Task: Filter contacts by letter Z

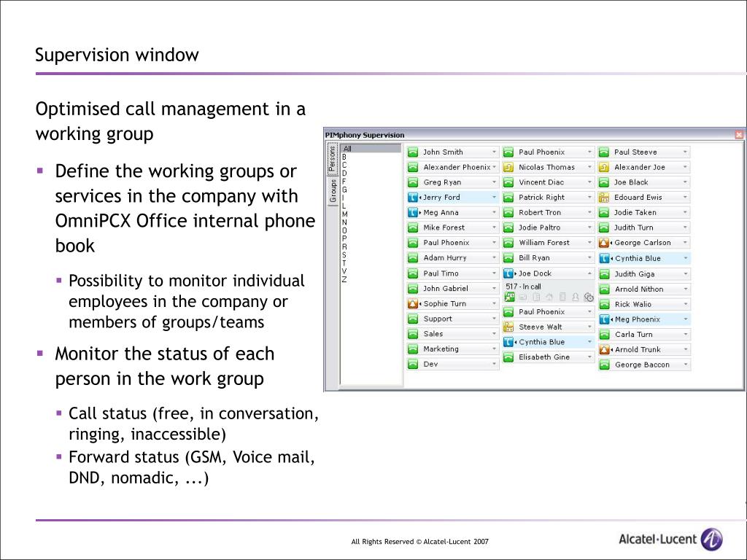Action: click(344, 279)
